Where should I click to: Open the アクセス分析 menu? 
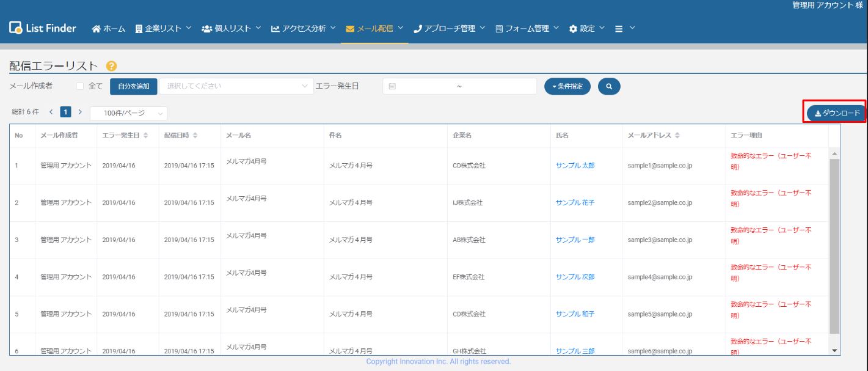[302, 29]
